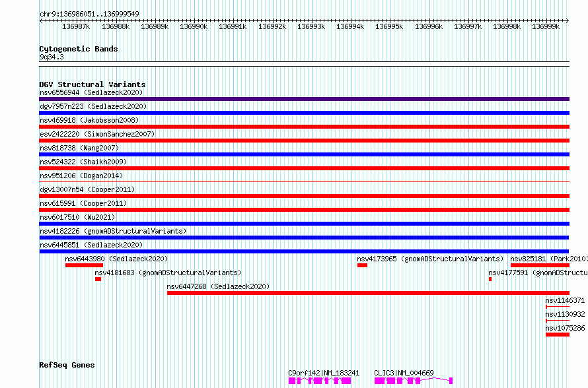Select the 9q34.3 cytogenetic band label

coord(52,57)
